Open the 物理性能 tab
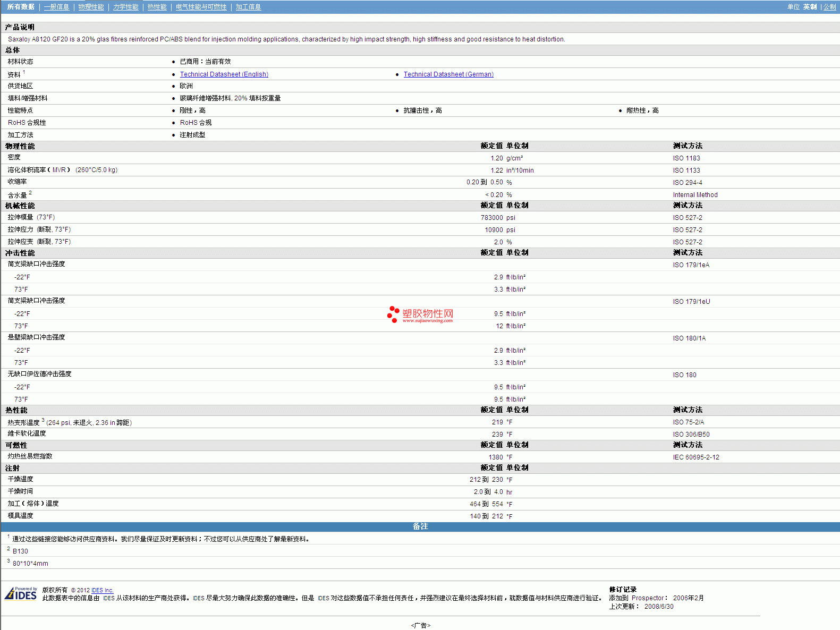The width and height of the screenshot is (840, 630). [91, 7]
